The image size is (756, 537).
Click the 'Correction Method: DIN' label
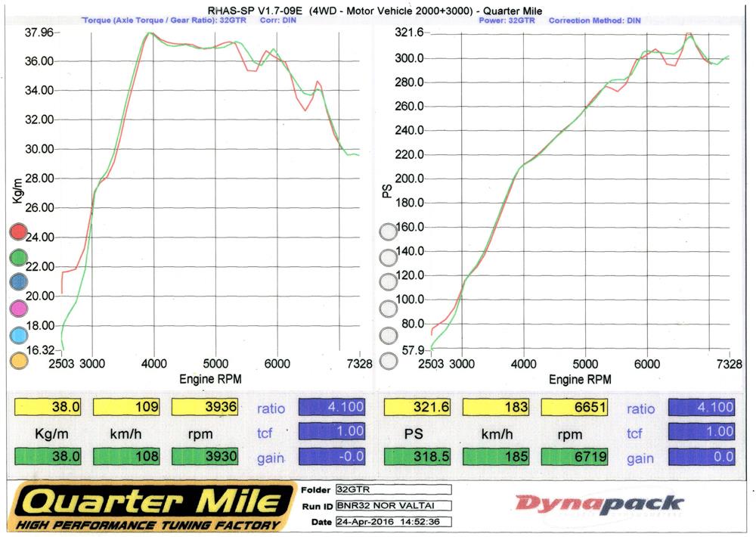tap(595, 20)
